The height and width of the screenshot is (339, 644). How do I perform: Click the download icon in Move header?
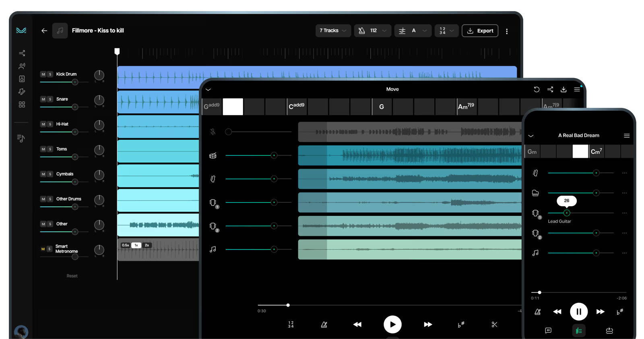563,89
